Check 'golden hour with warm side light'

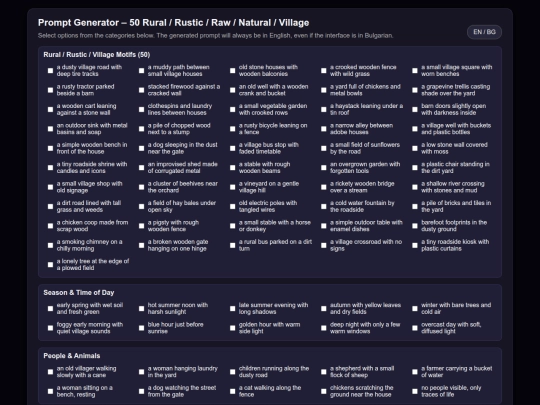(x=233, y=328)
